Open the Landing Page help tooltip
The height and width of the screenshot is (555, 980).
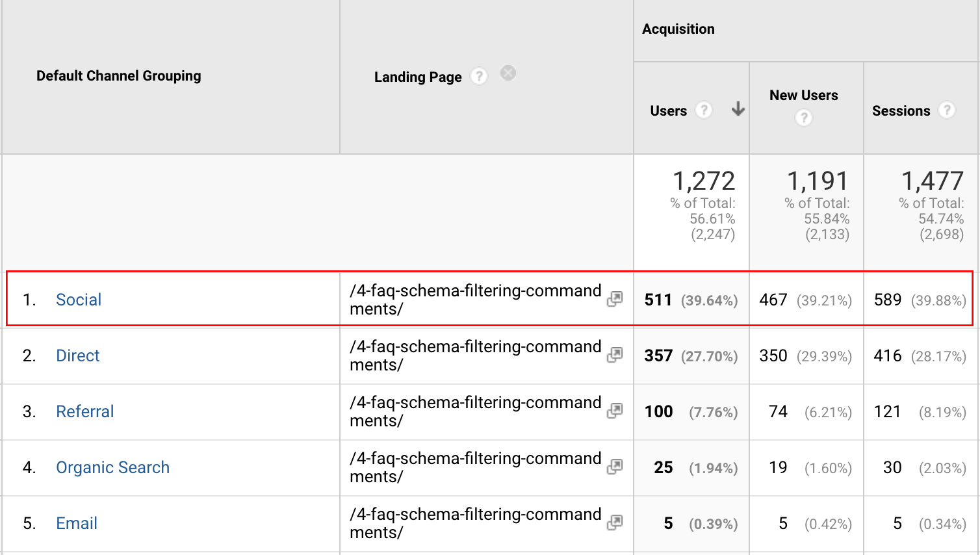click(x=479, y=76)
